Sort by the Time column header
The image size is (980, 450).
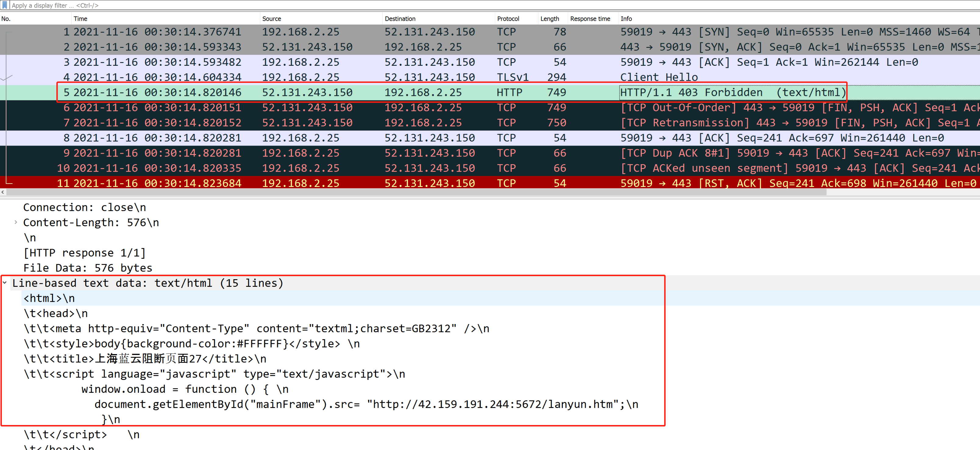(x=80, y=19)
